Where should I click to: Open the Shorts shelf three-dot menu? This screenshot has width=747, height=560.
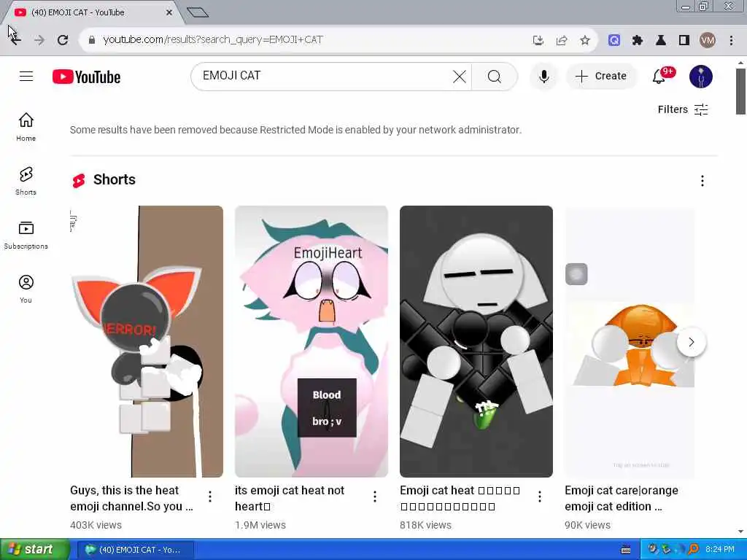[x=703, y=181]
